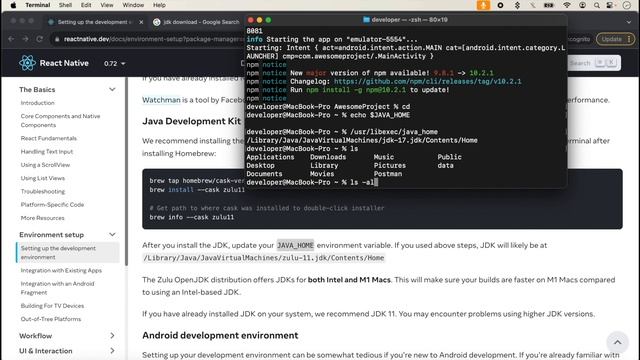
Task: Expand the Workflow sidebar section
Action: [x=112, y=336]
